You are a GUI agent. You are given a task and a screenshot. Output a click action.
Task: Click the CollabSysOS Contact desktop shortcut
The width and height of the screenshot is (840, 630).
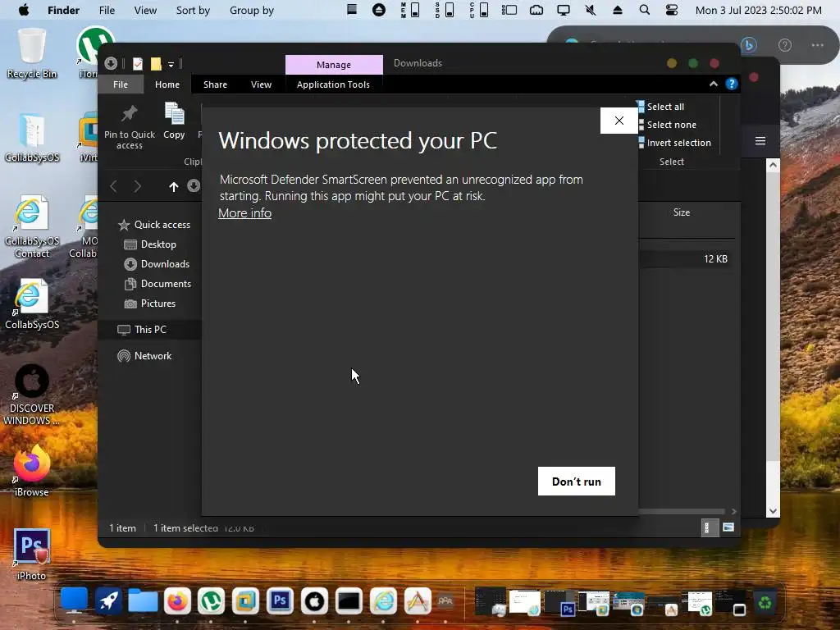click(32, 227)
